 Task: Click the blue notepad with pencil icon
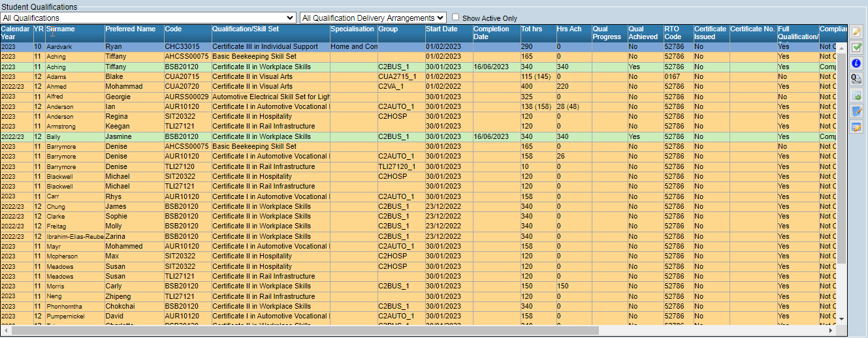[856, 111]
